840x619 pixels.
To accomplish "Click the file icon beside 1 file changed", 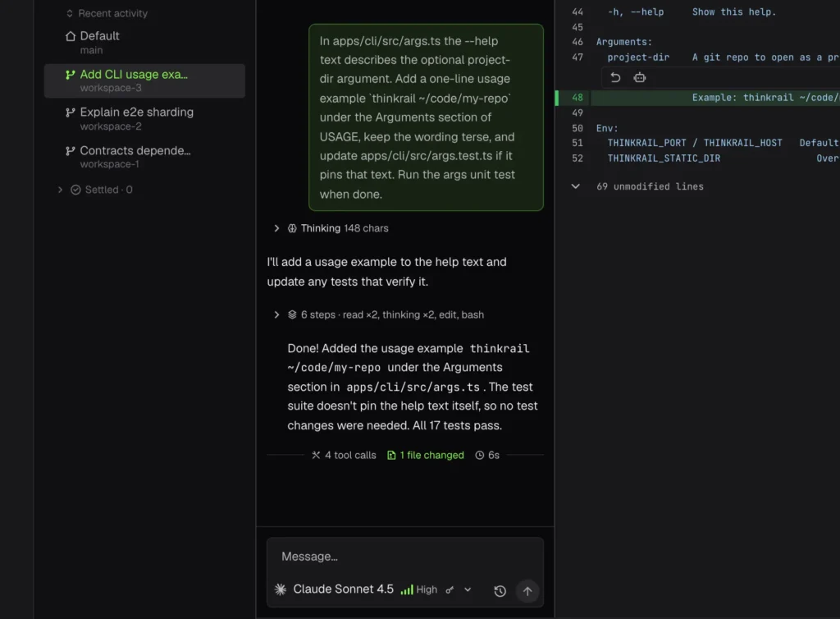I will [391, 455].
